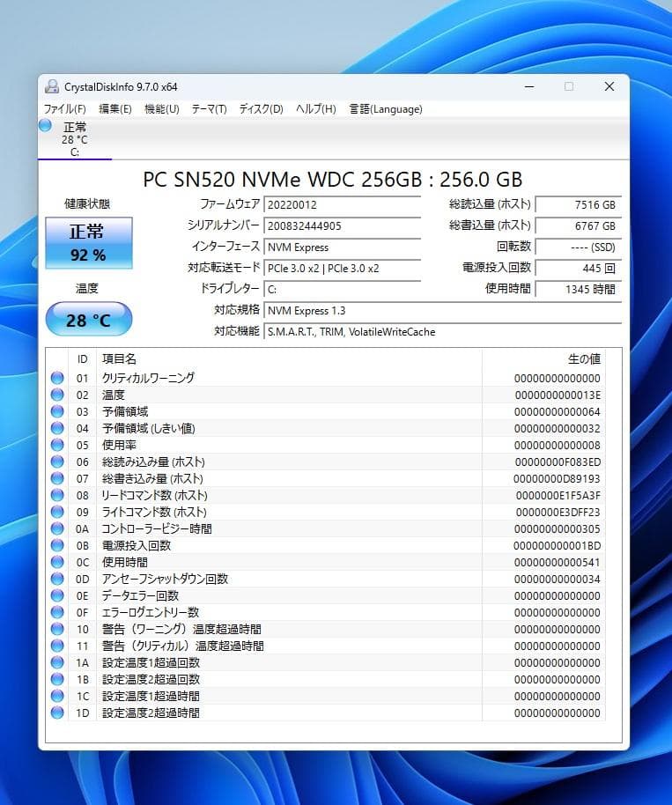The width and height of the screenshot is (672, 805).
Task: Select the C: drive tab with 正常 28 °C
Action: [x=75, y=139]
